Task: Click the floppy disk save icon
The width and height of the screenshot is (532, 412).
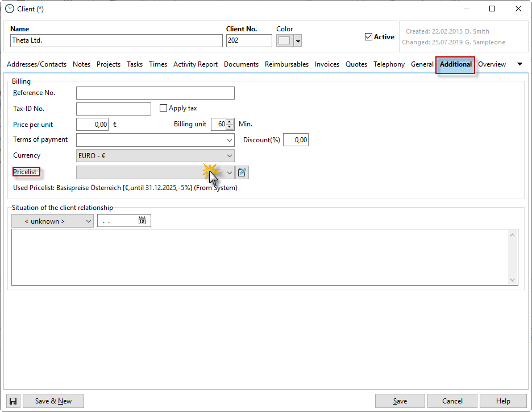Action: 13,401
